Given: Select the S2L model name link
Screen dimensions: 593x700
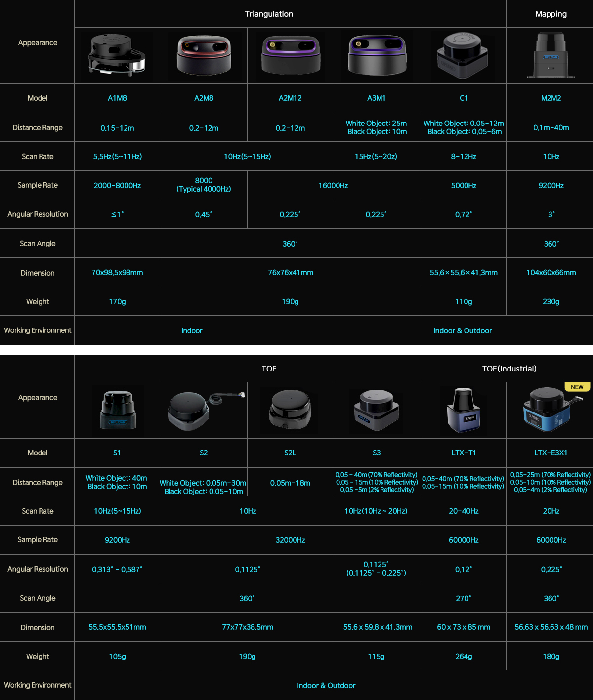Looking at the screenshot, I should (290, 453).
